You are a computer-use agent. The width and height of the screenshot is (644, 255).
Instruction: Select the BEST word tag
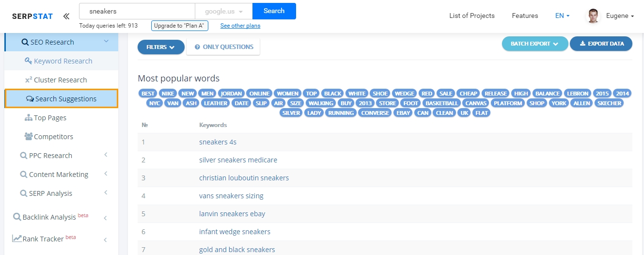tap(148, 94)
